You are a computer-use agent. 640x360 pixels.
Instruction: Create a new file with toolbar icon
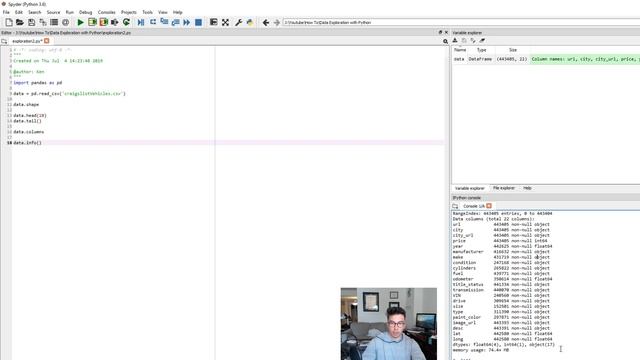click(x=9, y=22)
